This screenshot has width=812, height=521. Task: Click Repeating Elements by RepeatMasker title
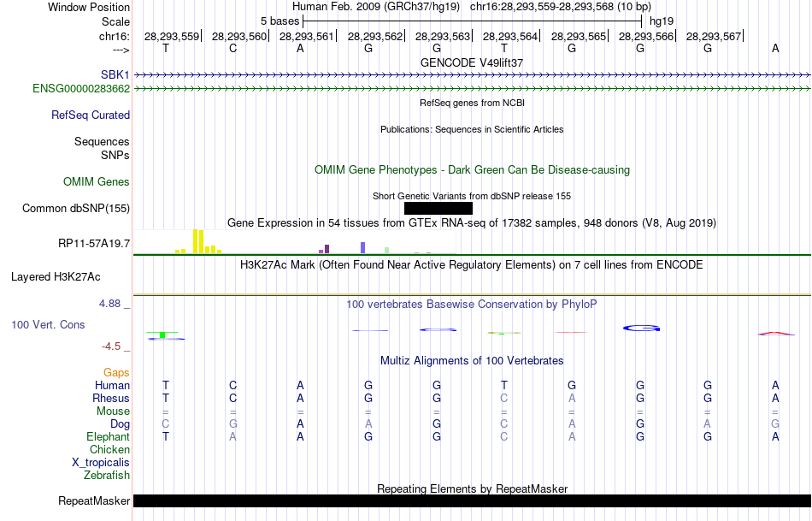(473, 488)
